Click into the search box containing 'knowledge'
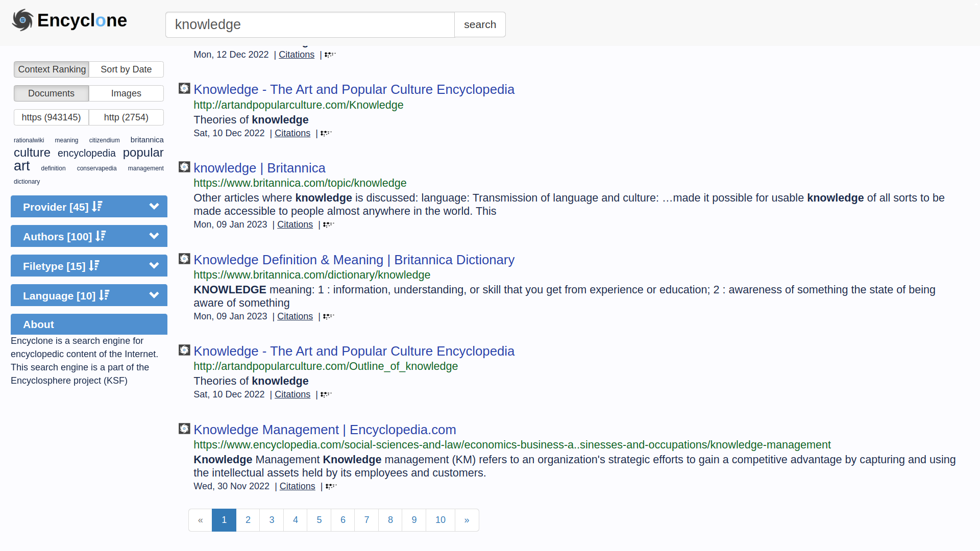The height and width of the screenshot is (551, 980). click(x=310, y=24)
